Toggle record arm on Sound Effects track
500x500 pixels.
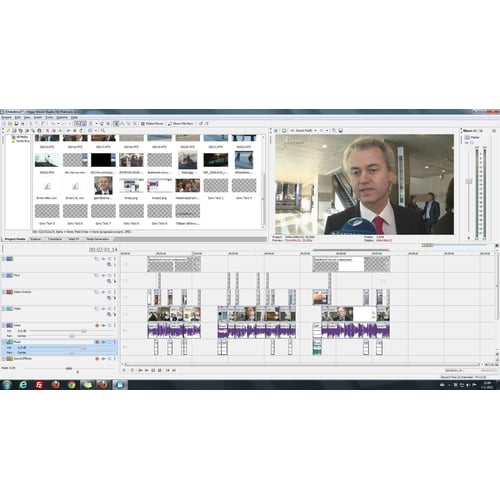click(97, 359)
